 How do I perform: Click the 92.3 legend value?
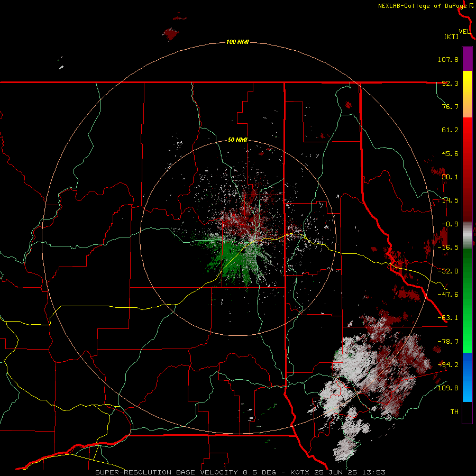tap(450, 83)
